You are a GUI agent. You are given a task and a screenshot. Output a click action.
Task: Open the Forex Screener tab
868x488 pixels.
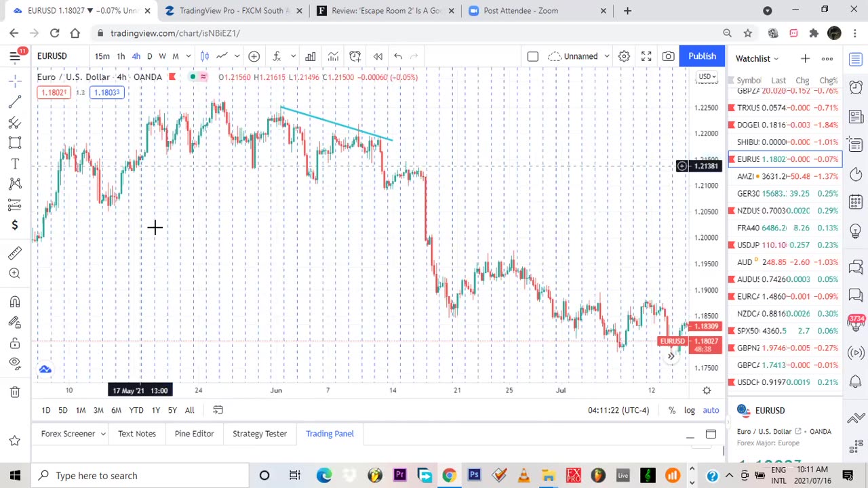click(x=68, y=434)
